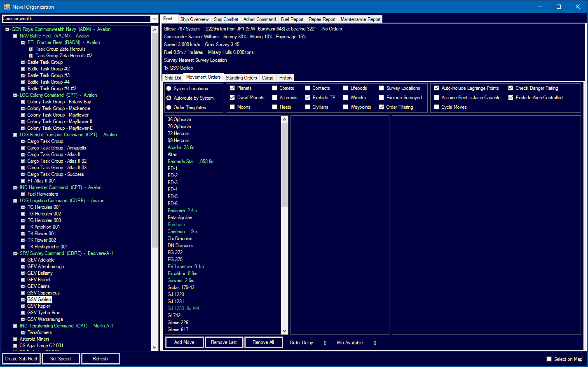Uncheck Exclude Alien-Controlled
588x367 pixels.
click(511, 98)
